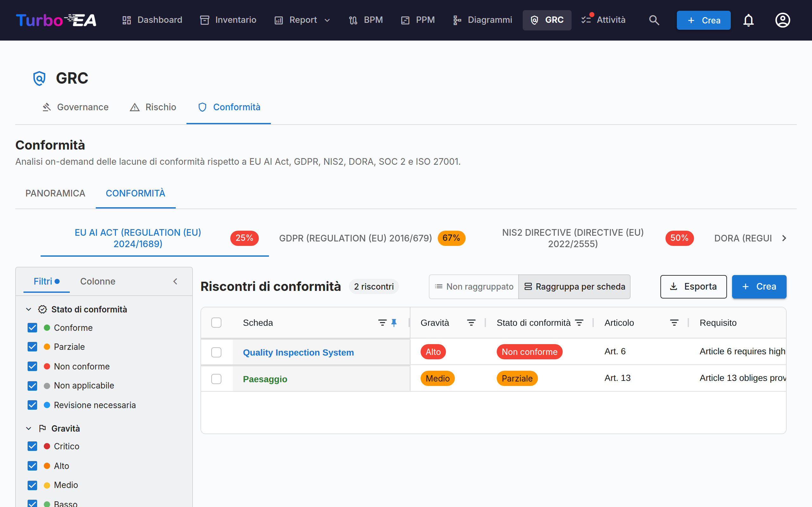Open the Report dropdown menu
812x507 pixels.
[303, 20]
